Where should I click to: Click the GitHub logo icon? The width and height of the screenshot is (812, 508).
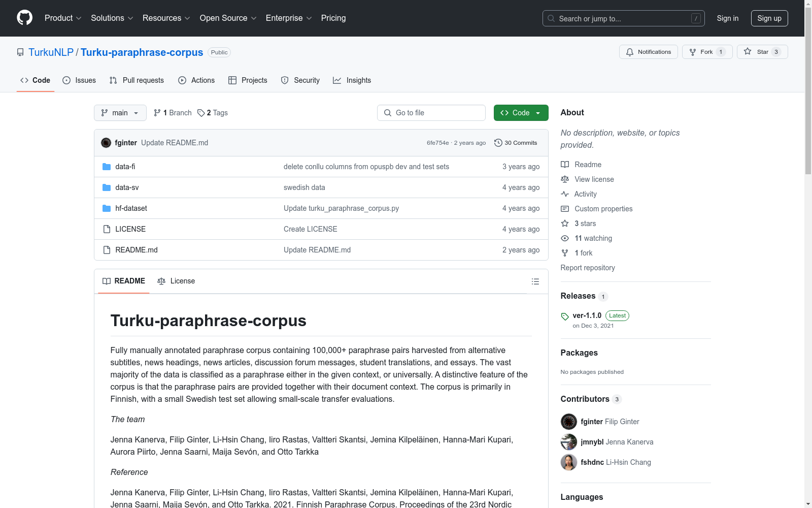click(24, 18)
